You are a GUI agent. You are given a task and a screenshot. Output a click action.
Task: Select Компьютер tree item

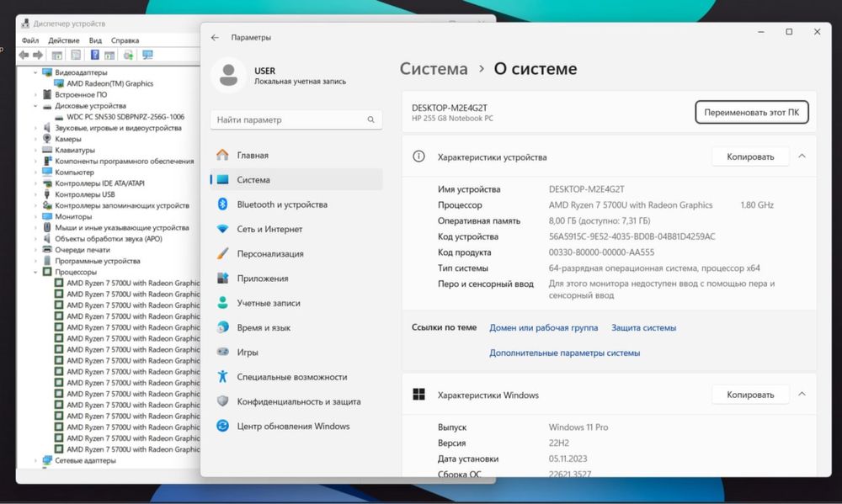[74, 172]
